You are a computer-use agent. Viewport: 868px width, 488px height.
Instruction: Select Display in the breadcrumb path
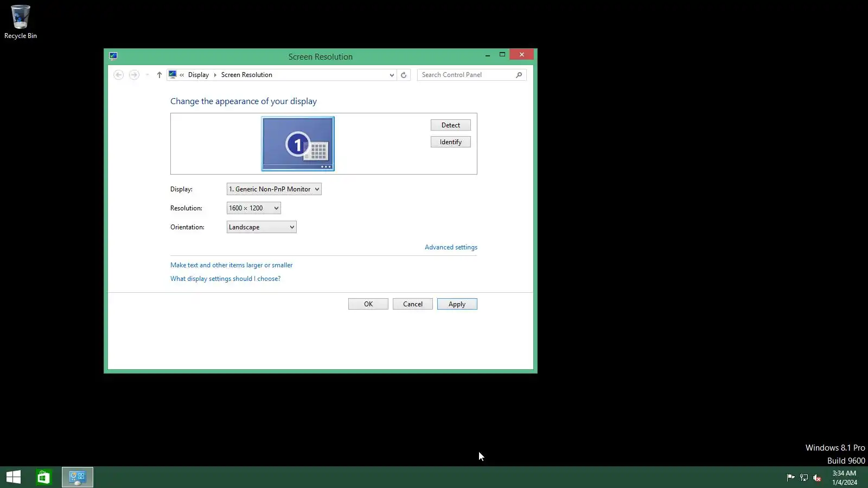[199, 75]
